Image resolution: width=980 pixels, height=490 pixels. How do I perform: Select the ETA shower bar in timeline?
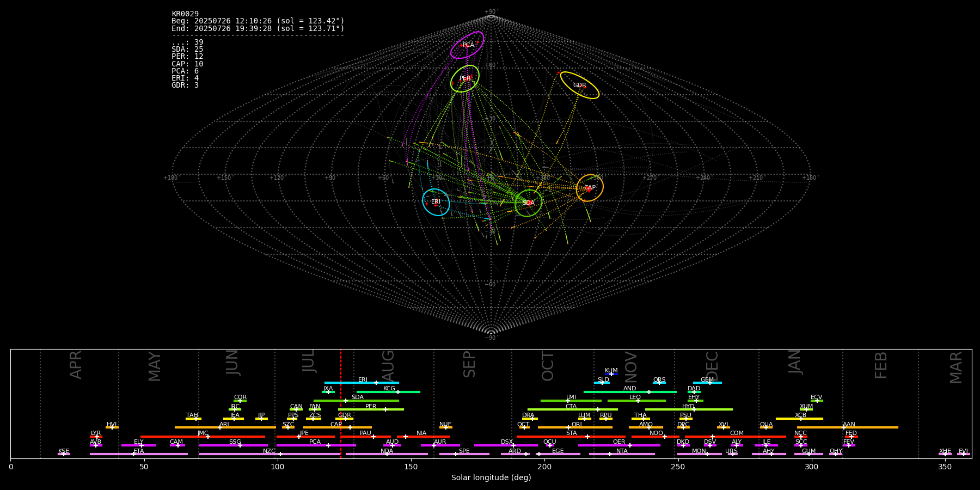coord(139,454)
